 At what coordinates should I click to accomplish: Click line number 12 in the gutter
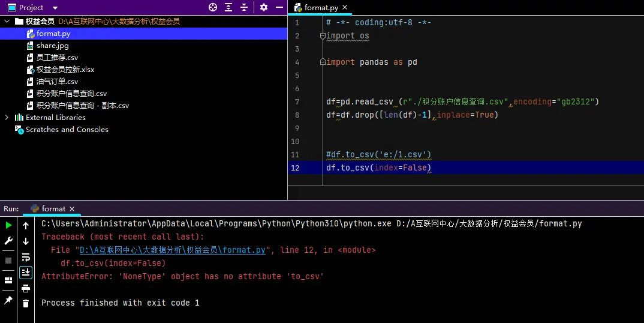[295, 168]
